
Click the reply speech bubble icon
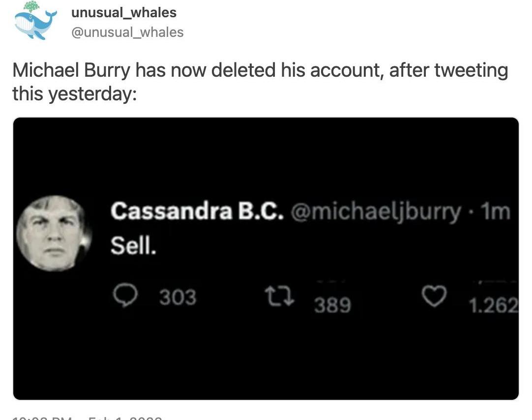[126, 296]
